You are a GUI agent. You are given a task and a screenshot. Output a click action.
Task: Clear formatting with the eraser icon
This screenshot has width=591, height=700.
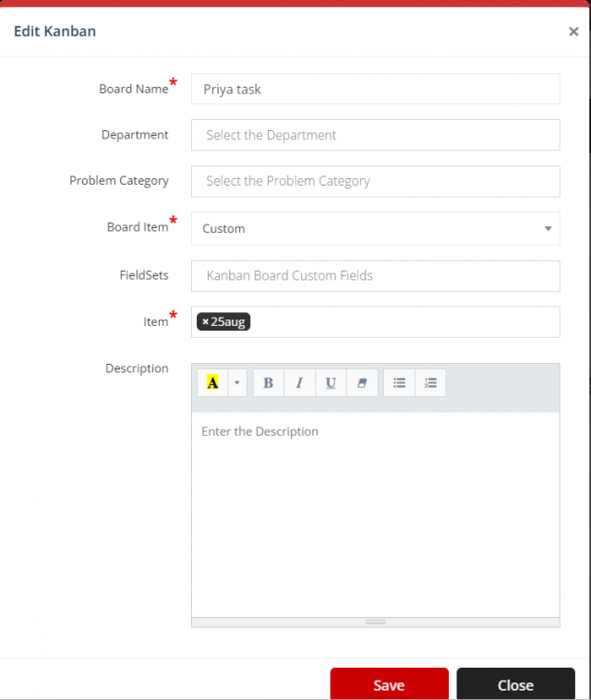[362, 382]
